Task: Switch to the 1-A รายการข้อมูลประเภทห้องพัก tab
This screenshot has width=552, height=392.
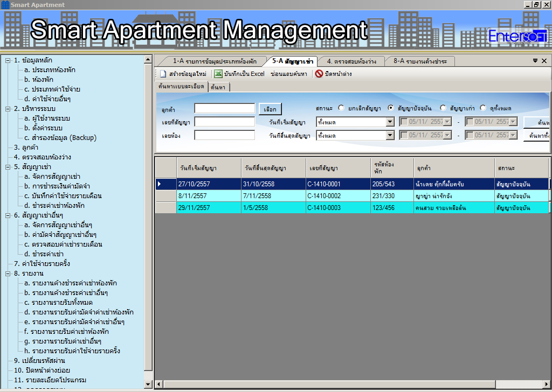Action: click(215, 61)
